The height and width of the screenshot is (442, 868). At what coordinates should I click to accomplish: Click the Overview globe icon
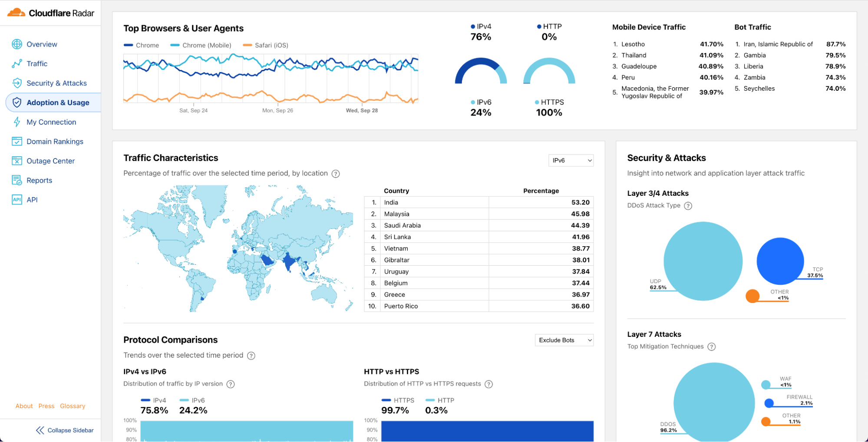tap(17, 44)
